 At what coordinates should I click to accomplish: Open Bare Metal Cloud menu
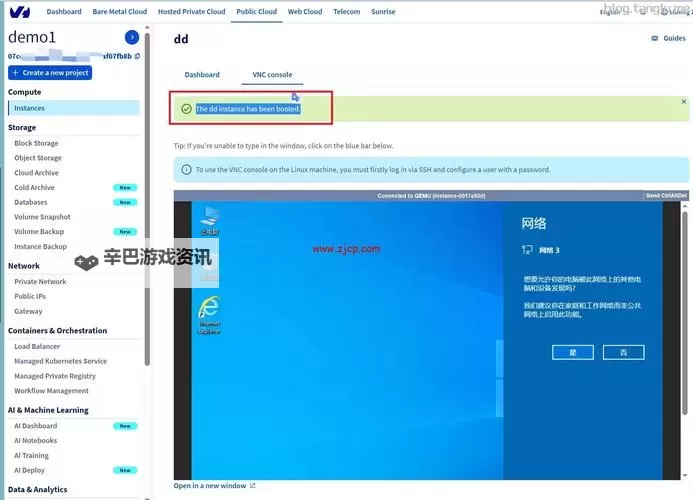120,11
